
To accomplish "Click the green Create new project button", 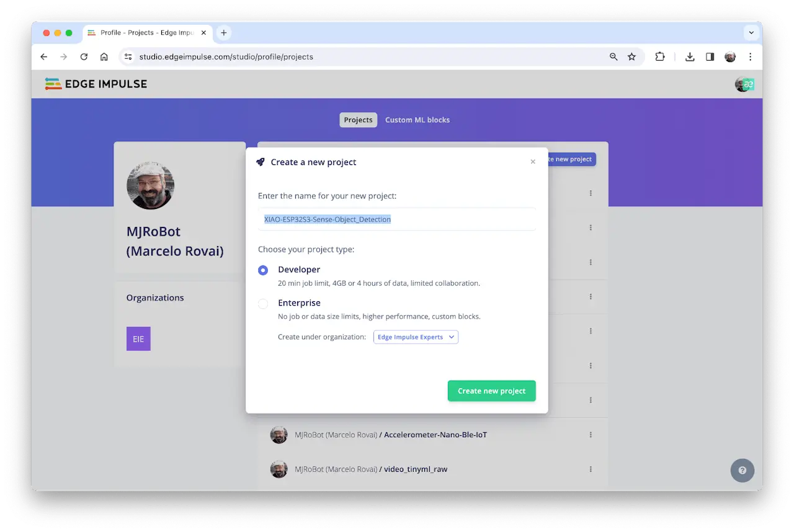I will click(491, 391).
